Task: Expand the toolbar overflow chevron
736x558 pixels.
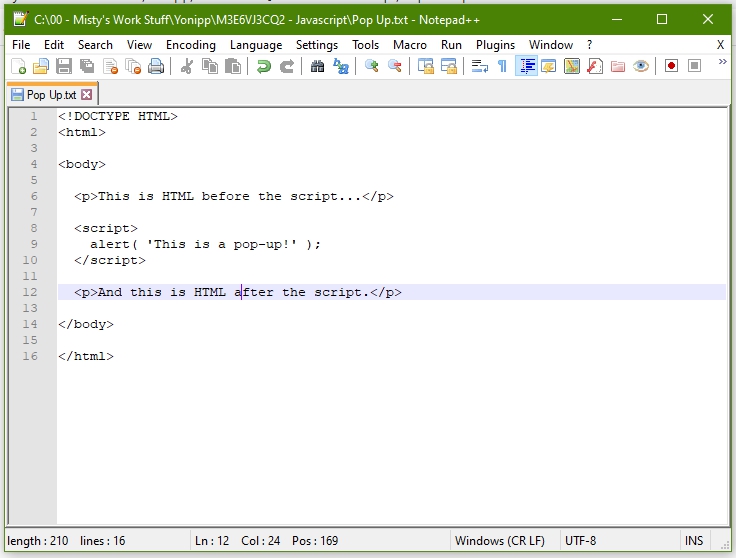Action: [722, 62]
